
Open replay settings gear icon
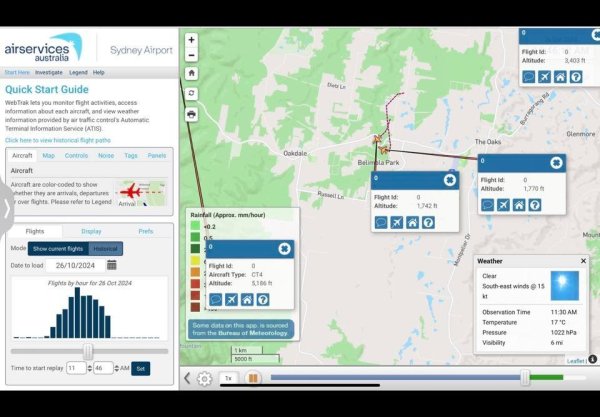(205, 378)
